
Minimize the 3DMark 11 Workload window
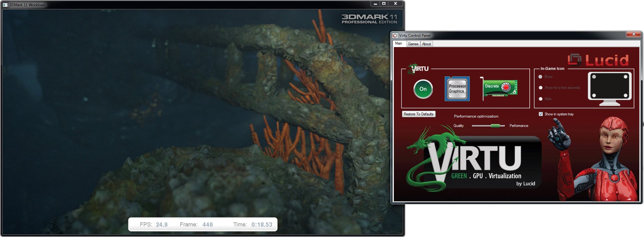(375, 4)
